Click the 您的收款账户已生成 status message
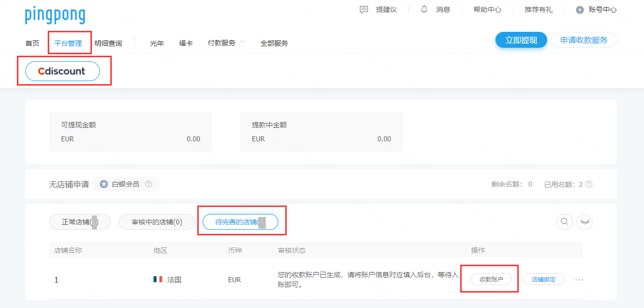Image resolution: width=644 pixels, height=308 pixels. tap(368, 280)
